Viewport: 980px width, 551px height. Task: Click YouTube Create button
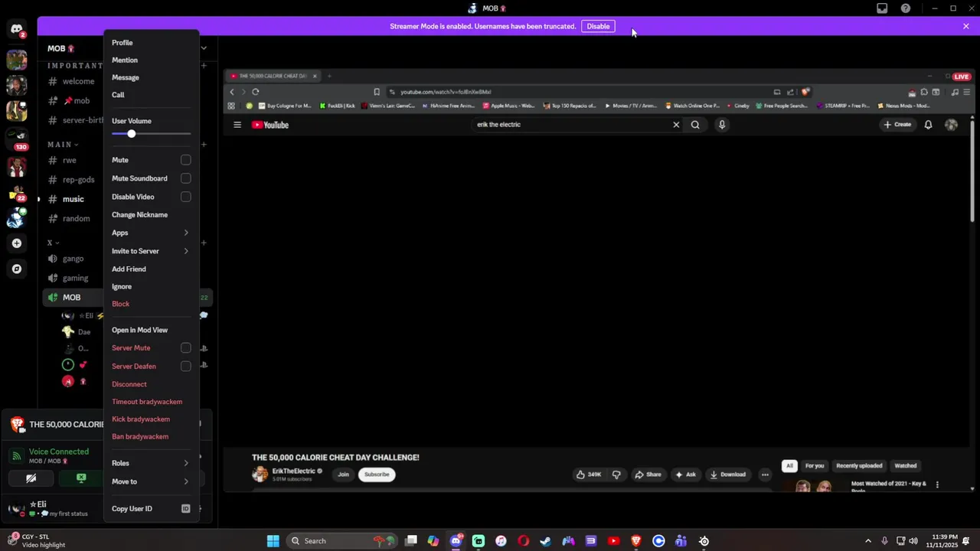(897, 125)
